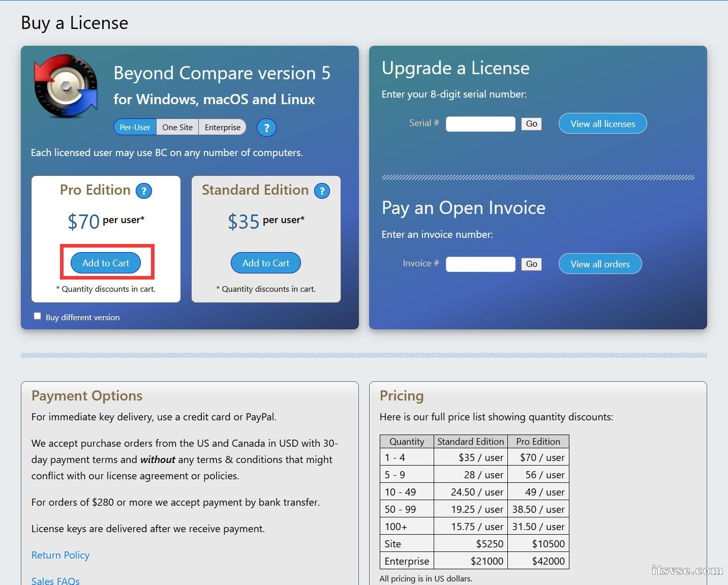Open View all orders
This screenshot has width=728, height=585.
tap(600, 264)
